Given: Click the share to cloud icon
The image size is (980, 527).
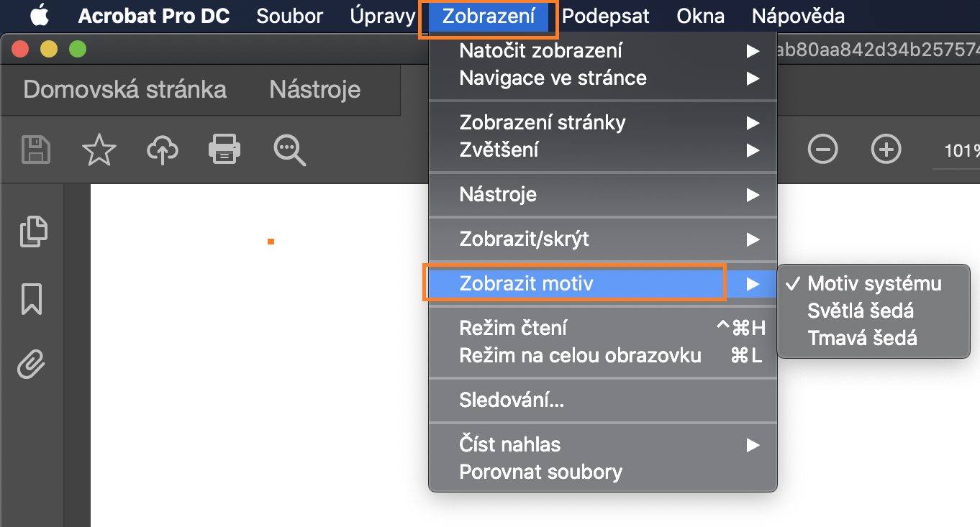Looking at the screenshot, I should (x=162, y=150).
